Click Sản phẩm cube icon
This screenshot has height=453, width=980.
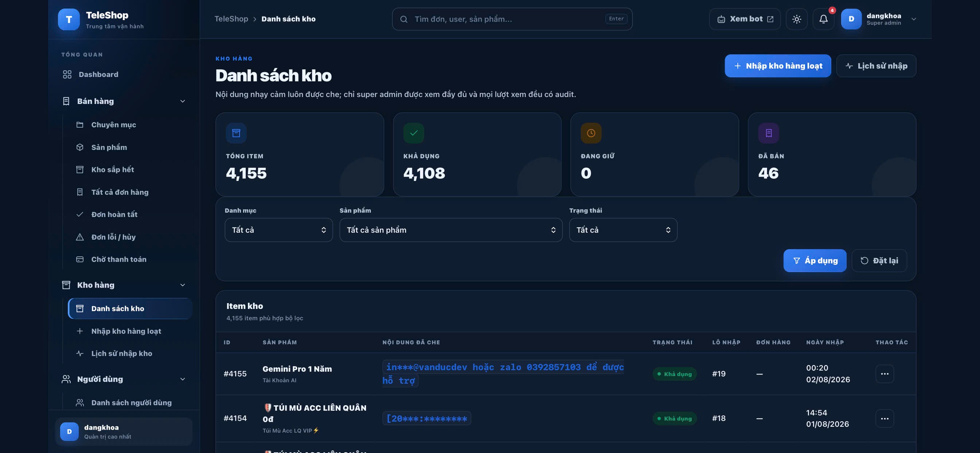click(79, 147)
